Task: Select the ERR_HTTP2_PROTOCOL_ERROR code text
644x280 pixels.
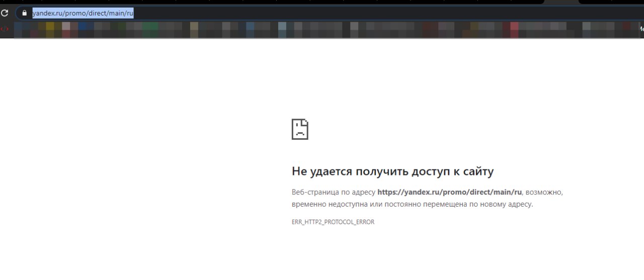Action: [333, 222]
